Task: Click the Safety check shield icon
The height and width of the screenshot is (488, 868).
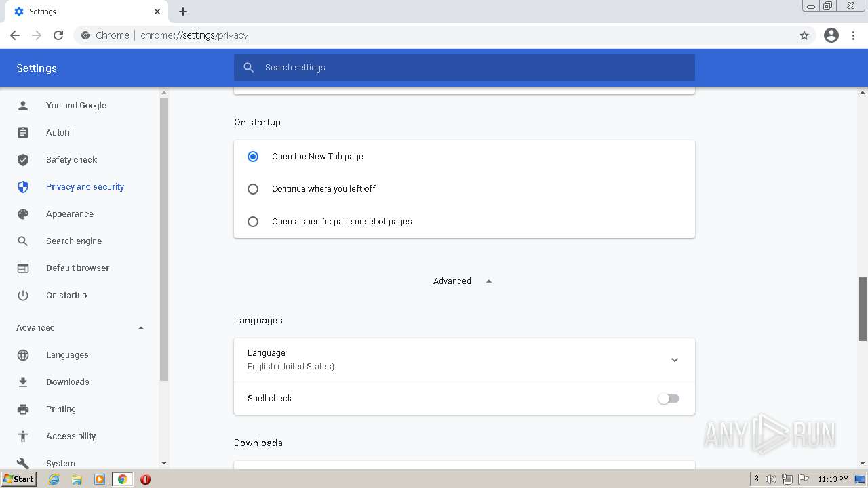Action: click(23, 159)
